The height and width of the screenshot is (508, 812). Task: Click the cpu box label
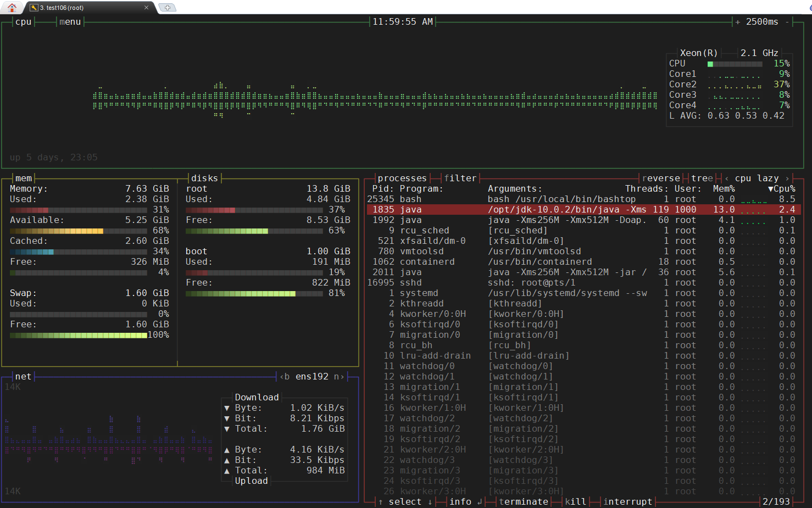(23, 22)
